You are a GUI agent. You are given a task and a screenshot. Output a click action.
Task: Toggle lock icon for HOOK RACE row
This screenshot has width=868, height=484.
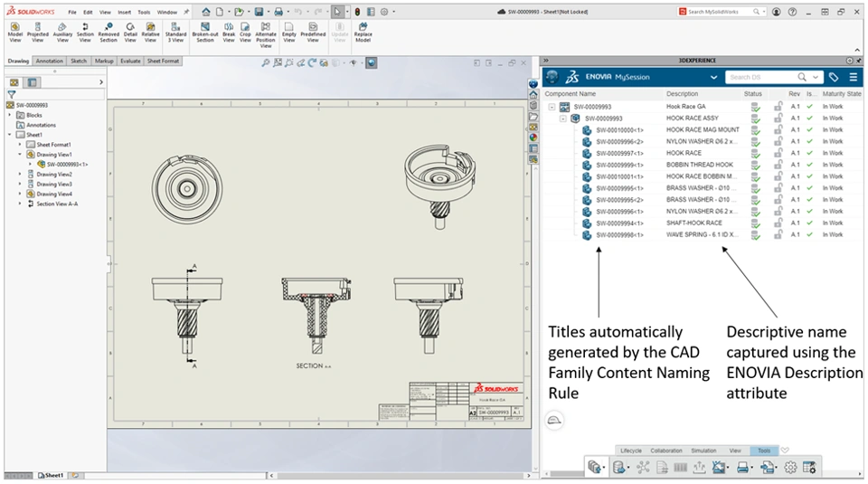[x=778, y=153]
